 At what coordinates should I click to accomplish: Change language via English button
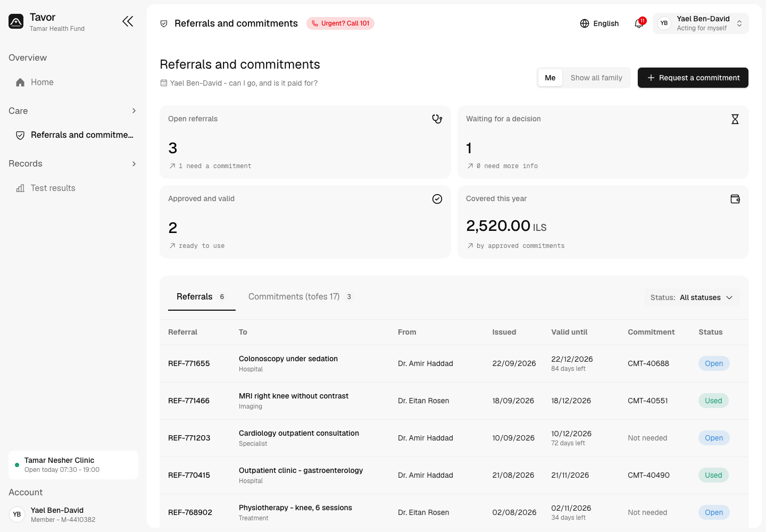coord(600,23)
